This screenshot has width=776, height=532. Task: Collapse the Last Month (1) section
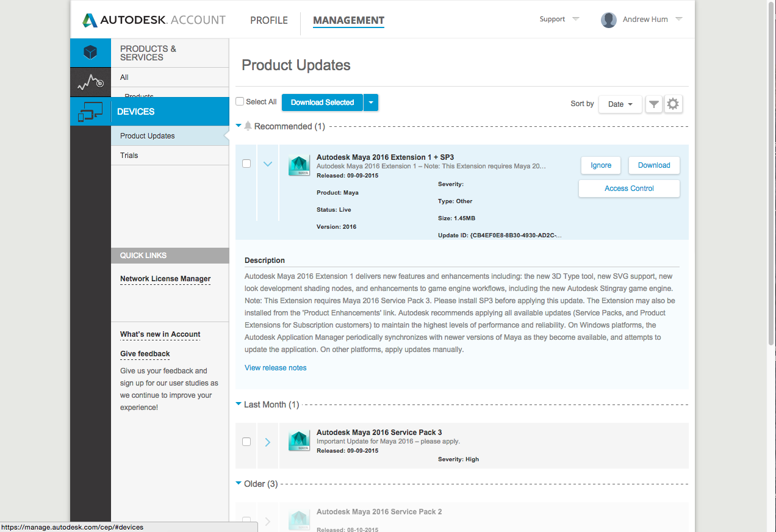[239, 404]
